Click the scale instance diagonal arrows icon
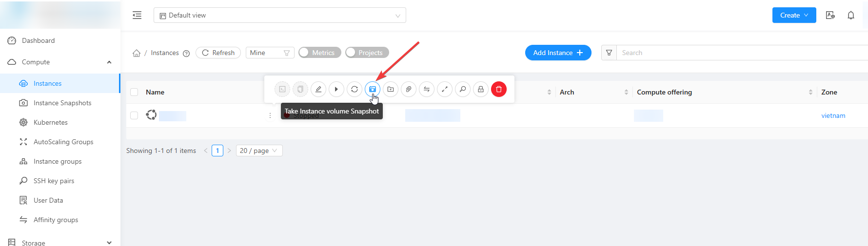 click(x=445, y=89)
